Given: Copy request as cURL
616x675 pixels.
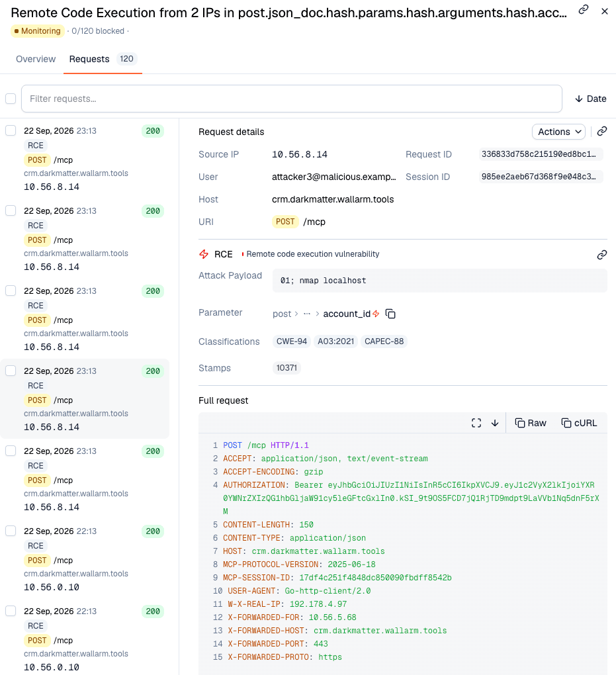Looking at the screenshot, I should coord(579,423).
